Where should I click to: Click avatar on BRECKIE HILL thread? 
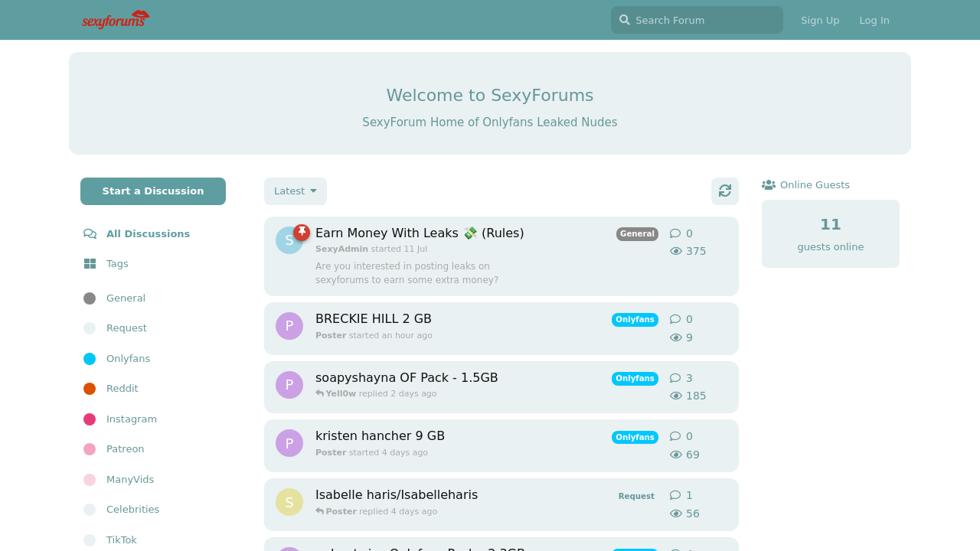point(289,326)
